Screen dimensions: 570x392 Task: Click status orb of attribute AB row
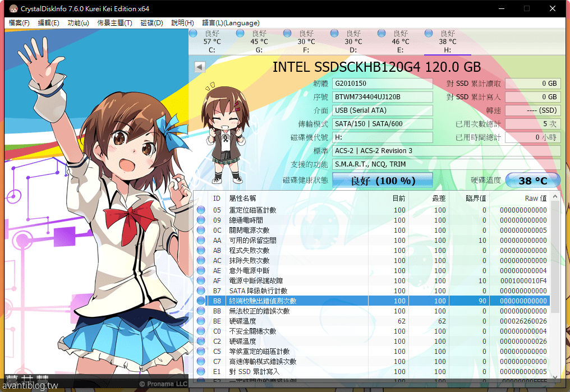tap(201, 250)
